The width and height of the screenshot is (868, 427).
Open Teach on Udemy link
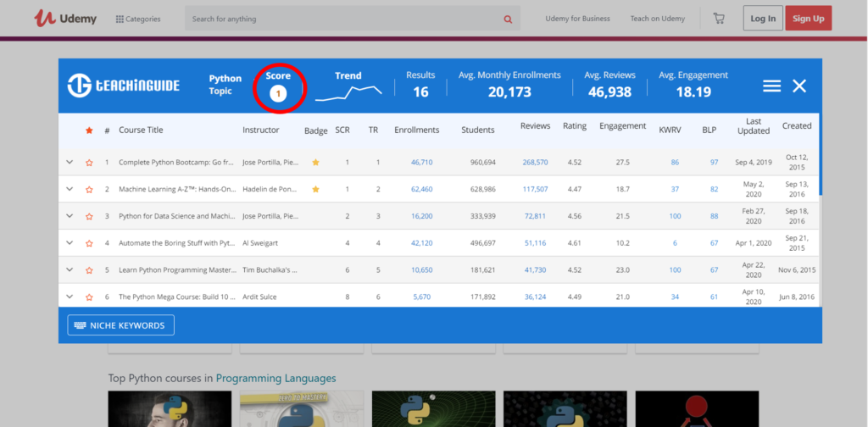point(657,19)
